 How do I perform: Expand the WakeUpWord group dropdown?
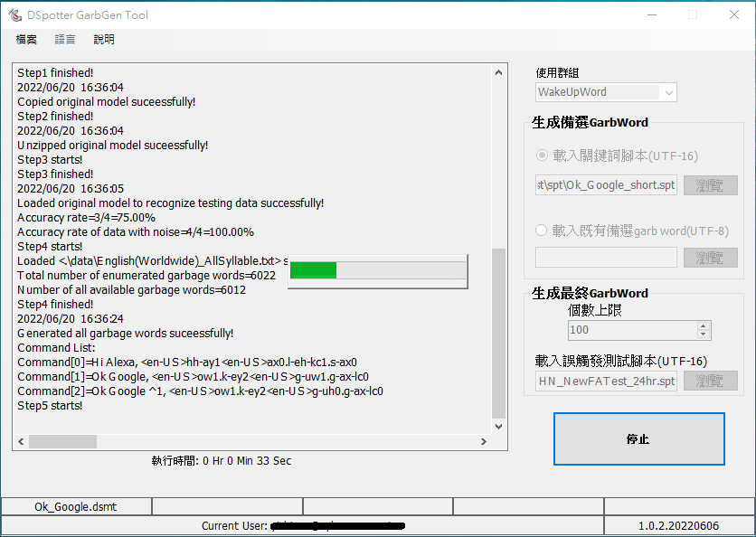[x=668, y=92]
